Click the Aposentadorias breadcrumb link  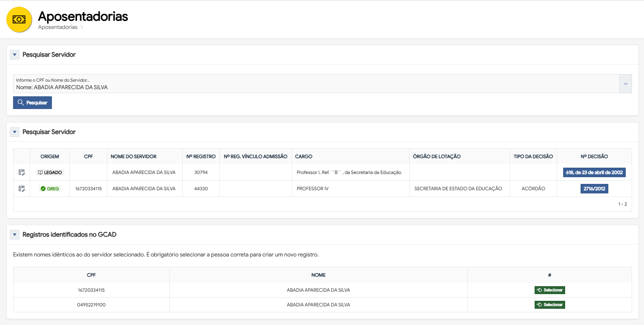pyautogui.click(x=58, y=27)
